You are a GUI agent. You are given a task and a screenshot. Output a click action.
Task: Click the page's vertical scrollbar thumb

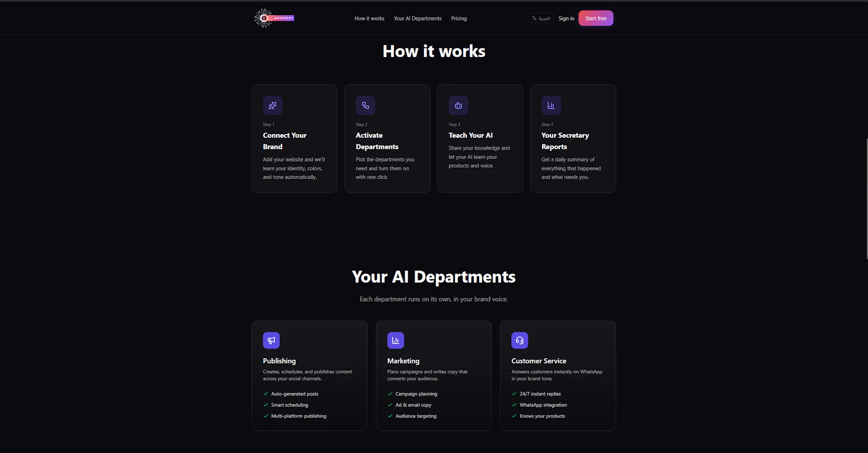click(x=866, y=199)
